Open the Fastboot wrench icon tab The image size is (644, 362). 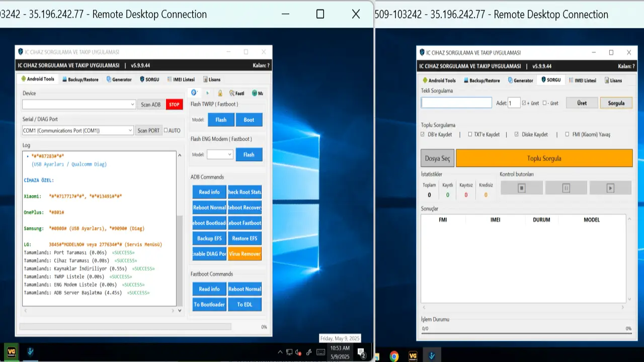click(x=237, y=93)
